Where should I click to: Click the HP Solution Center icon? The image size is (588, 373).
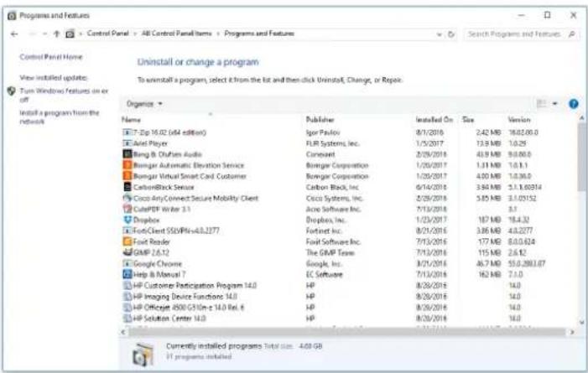(127, 319)
